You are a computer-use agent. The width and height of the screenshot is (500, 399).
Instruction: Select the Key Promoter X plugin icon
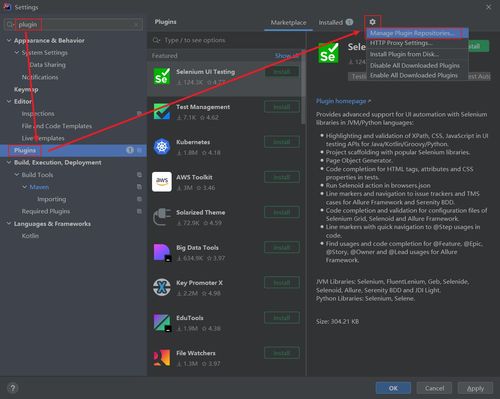pyautogui.click(x=162, y=287)
